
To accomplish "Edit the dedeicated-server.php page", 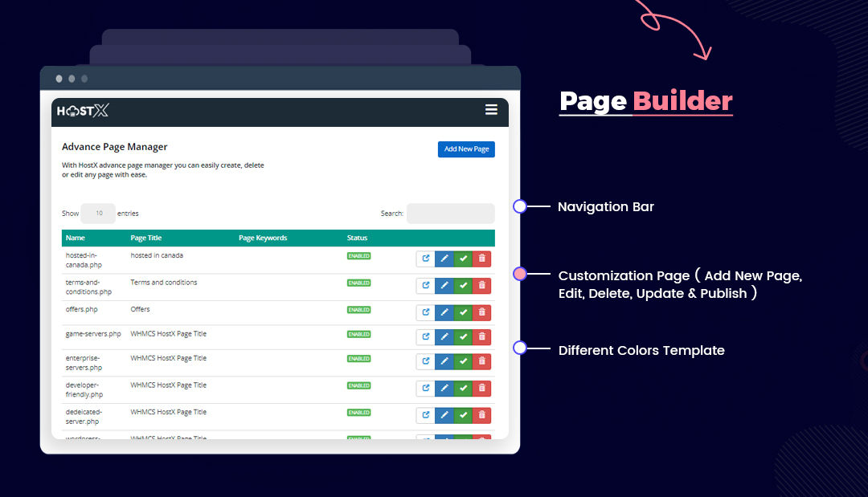I will pos(444,416).
